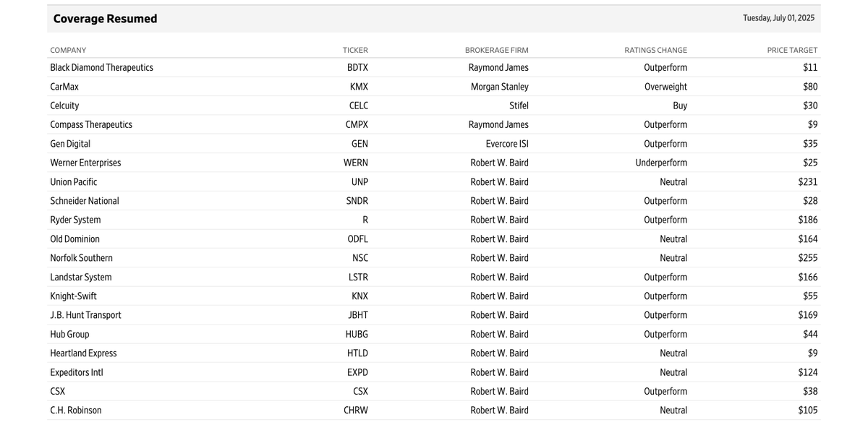The width and height of the screenshot is (868, 425).
Task: Click the JBHT ticker
Action: (358, 315)
